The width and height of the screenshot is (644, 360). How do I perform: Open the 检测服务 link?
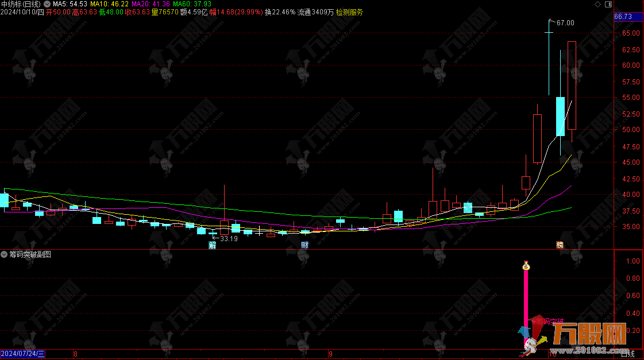pos(349,12)
